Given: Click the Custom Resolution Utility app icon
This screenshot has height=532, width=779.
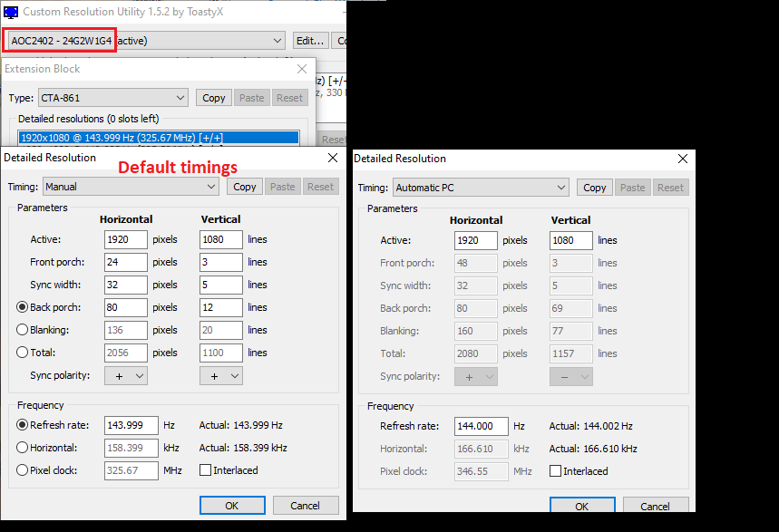Looking at the screenshot, I should coord(11,12).
